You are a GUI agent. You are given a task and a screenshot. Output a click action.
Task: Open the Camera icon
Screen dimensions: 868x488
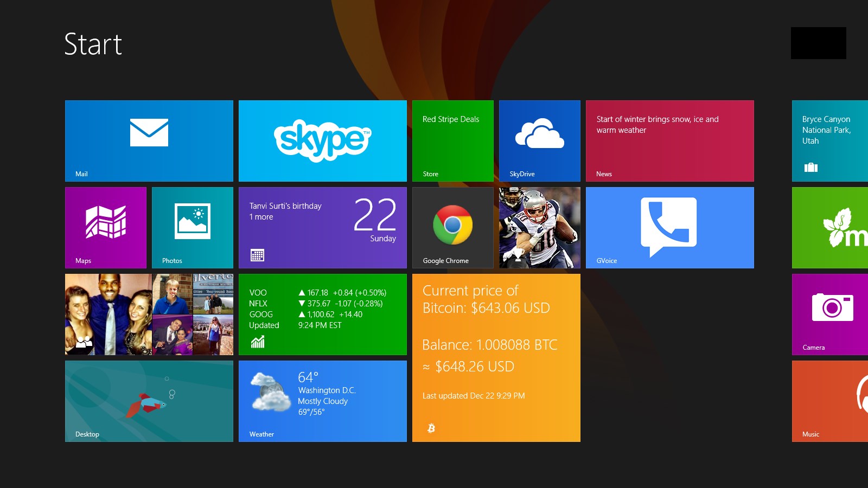832,307
